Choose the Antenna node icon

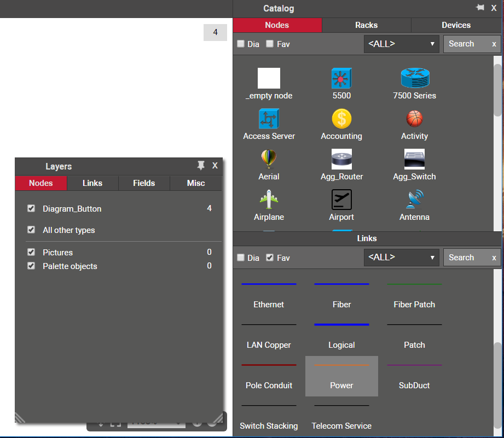[414, 200]
